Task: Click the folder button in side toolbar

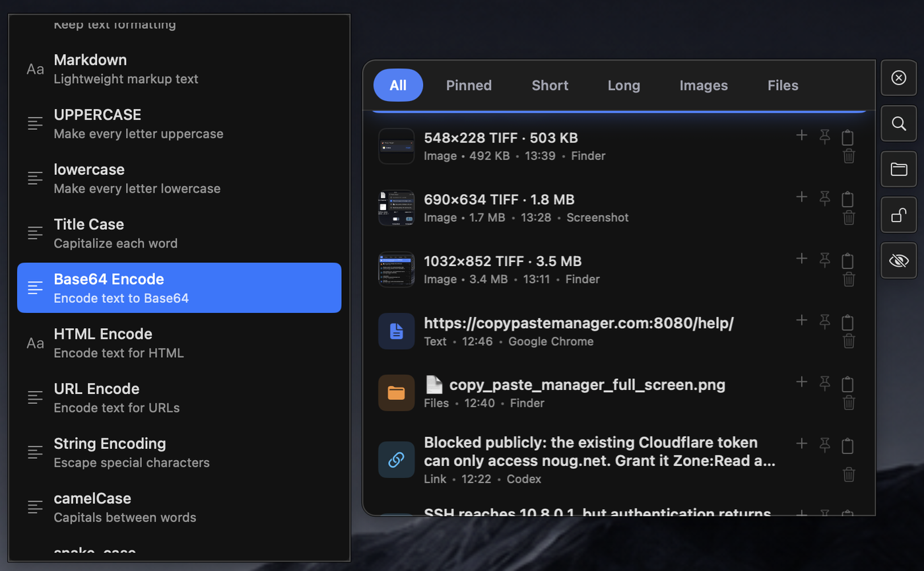Action: 899,169
